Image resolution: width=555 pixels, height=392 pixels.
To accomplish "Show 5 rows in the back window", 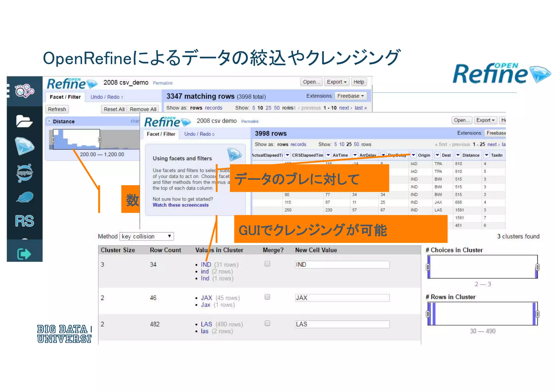I will point(254,108).
